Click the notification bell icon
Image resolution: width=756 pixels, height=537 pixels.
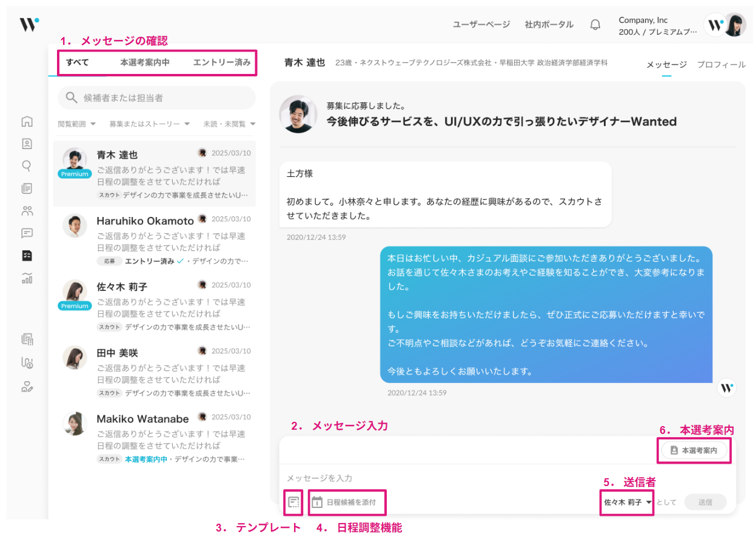click(x=595, y=25)
